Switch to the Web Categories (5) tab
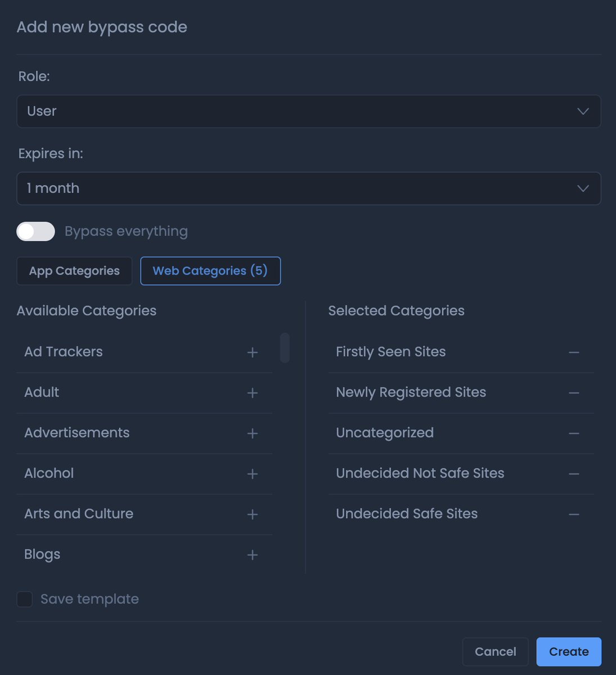 (210, 271)
